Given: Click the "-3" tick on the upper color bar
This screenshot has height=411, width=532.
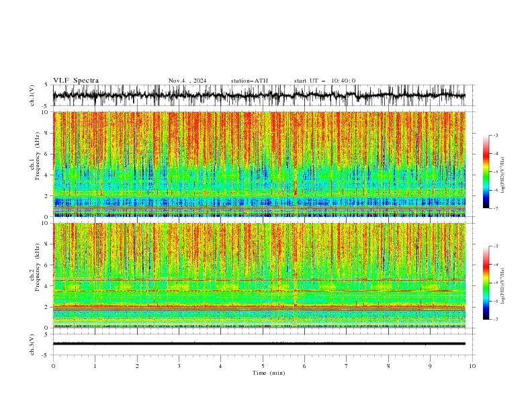Looking at the screenshot, I should pos(495,135).
